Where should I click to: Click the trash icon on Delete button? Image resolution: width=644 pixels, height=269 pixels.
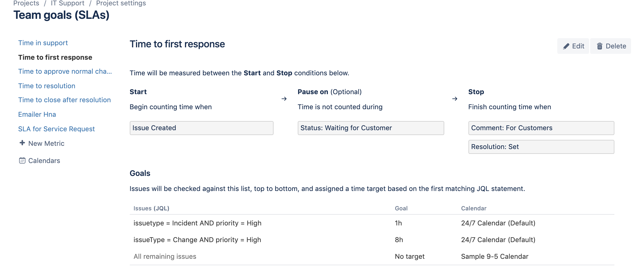[x=600, y=46]
